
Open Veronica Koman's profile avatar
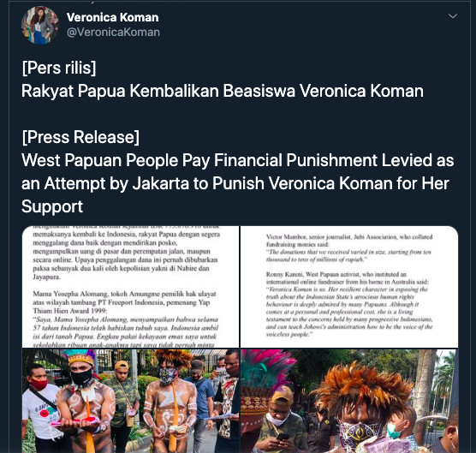39,25
